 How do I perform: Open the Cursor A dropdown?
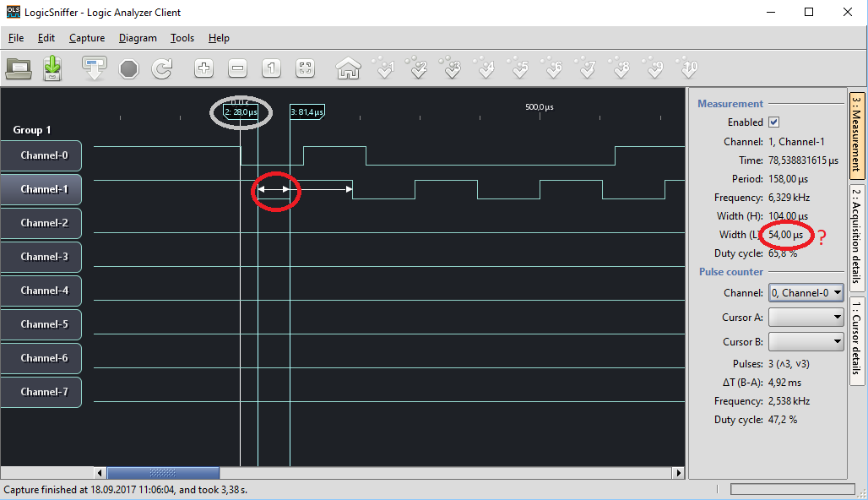[x=806, y=318]
